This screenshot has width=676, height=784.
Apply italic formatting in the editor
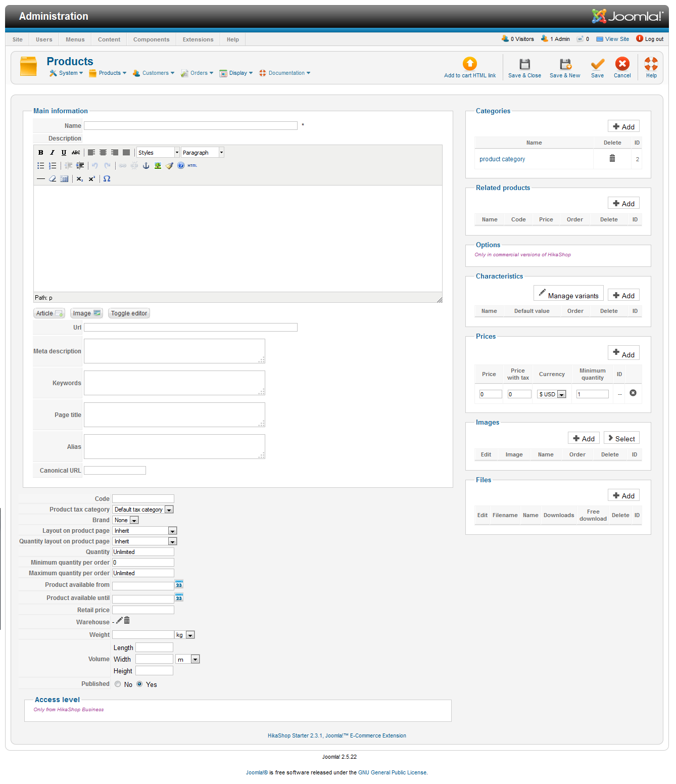(52, 153)
